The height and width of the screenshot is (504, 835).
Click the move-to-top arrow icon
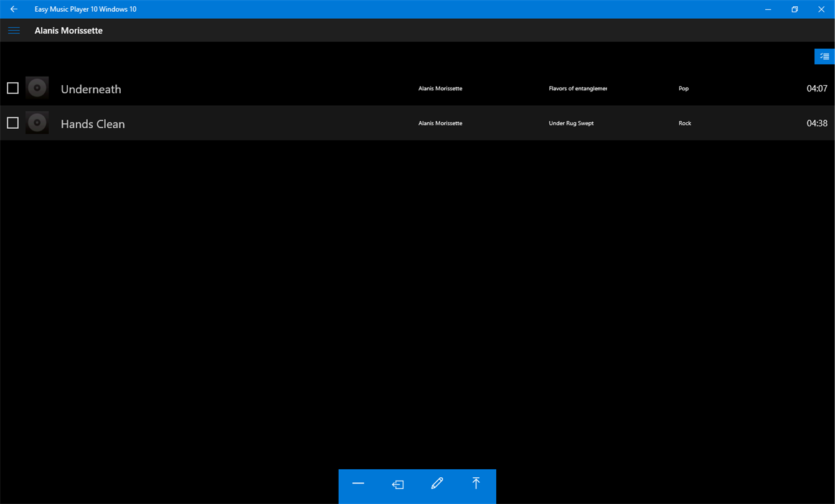click(476, 483)
